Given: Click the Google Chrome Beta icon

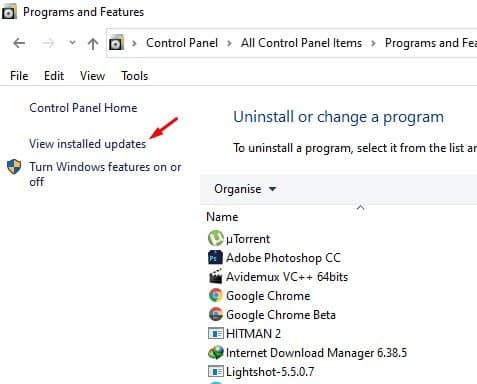Looking at the screenshot, I should (215, 314).
